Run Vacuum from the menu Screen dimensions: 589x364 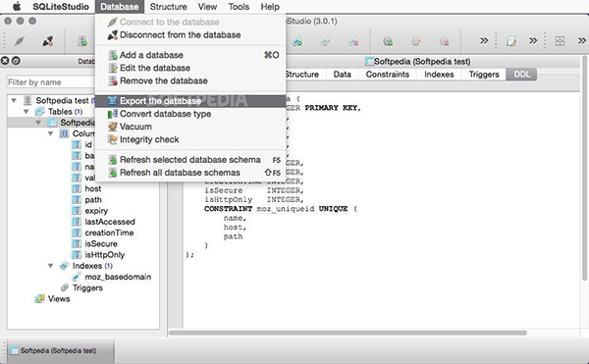click(190, 127)
